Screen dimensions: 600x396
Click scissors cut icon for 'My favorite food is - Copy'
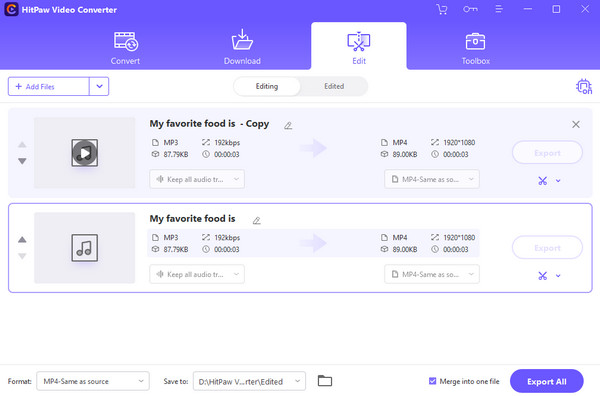(542, 181)
